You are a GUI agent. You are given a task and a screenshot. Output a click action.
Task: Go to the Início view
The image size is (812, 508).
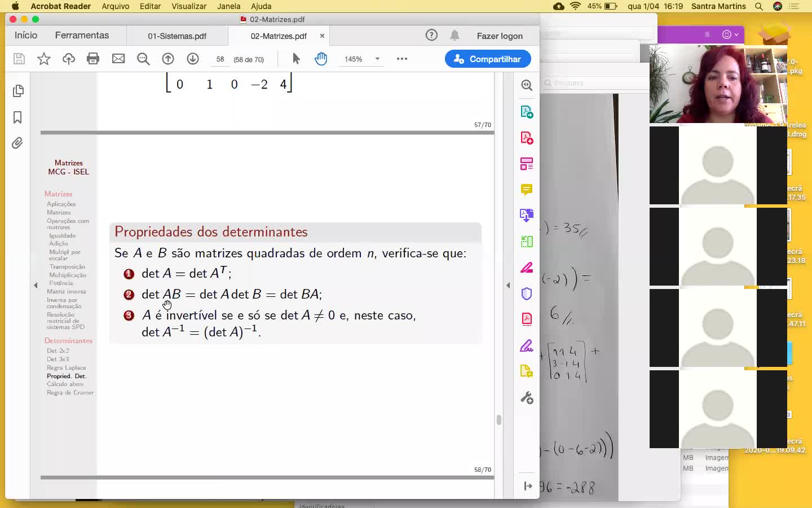(x=26, y=35)
